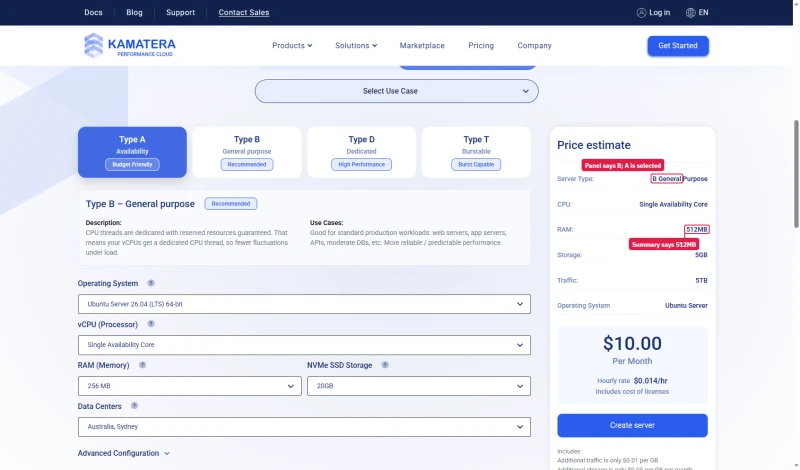This screenshot has height=470, width=800.
Task: Click the Ubuntu Server value in estimate
Action: pyautogui.click(x=686, y=306)
